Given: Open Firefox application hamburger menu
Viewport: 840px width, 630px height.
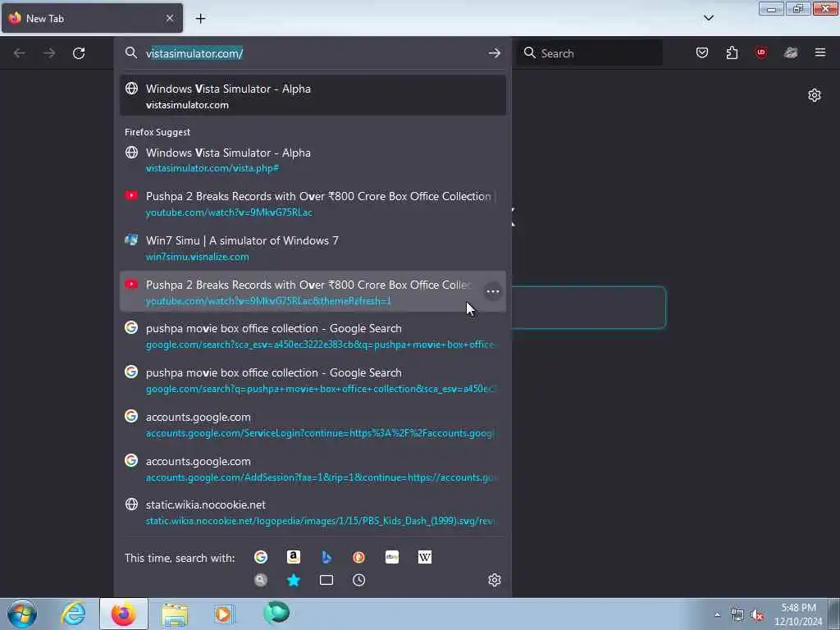Looking at the screenshot, I should pyautogui.click(x=820, y=52).
